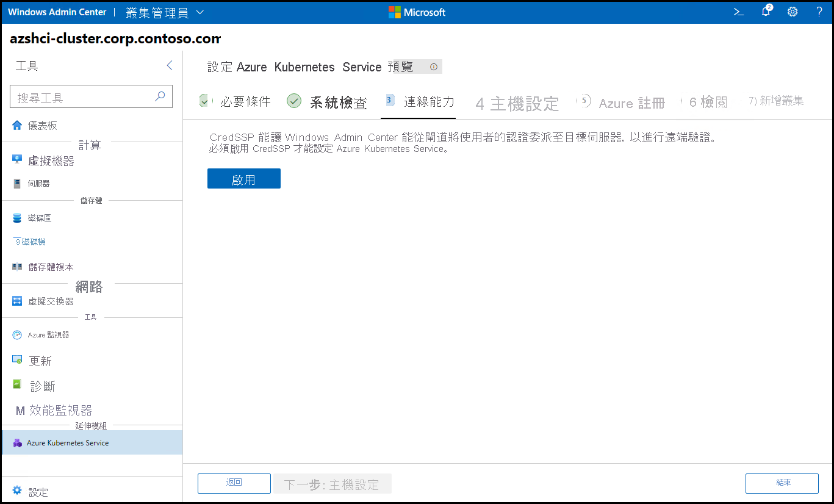Select the 連線能力 step tab
The width and height of the screenshot is (834, 504).
420,101
